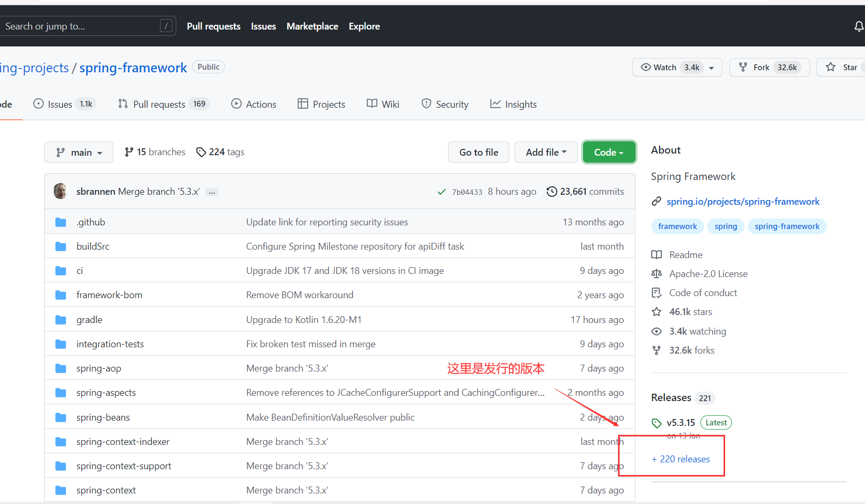The height and width of the screenshot is (504, 865).
Task: Click the Code of conduct icon
Action: click(657, 293)
